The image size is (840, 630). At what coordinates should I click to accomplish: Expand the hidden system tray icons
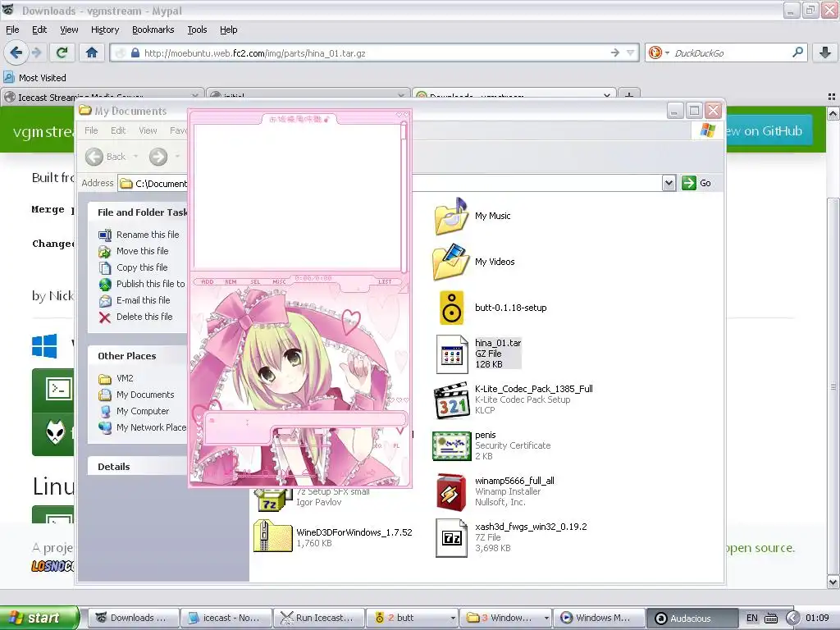pyautogui.click(x=792, y=618)
